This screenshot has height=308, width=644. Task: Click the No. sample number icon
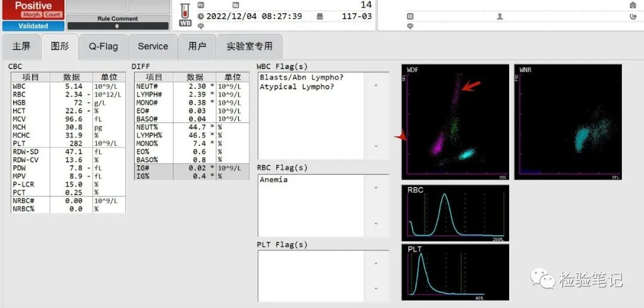236,5
